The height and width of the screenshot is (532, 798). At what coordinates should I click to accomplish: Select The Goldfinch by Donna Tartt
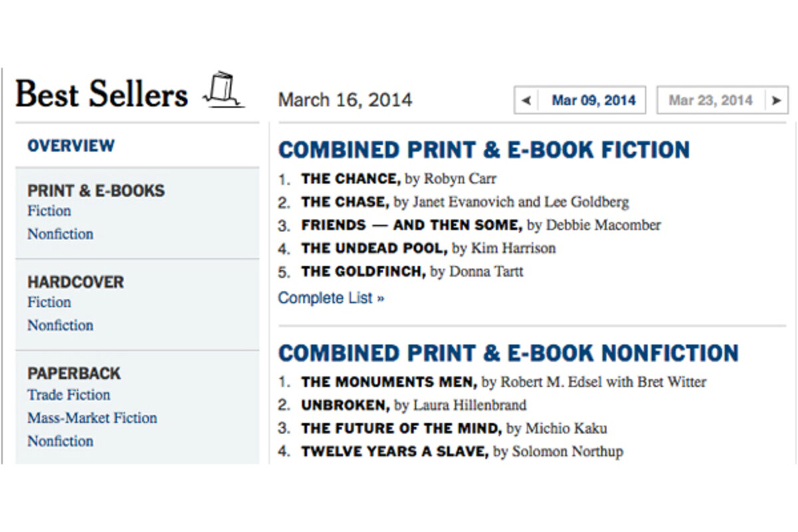(412, 271)
